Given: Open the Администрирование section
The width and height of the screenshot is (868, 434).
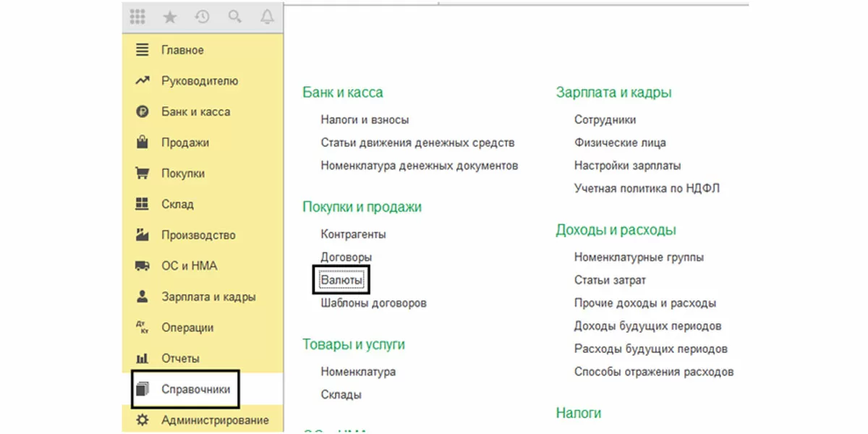Looking at the screenshot, I should click(x=215, y=420).
